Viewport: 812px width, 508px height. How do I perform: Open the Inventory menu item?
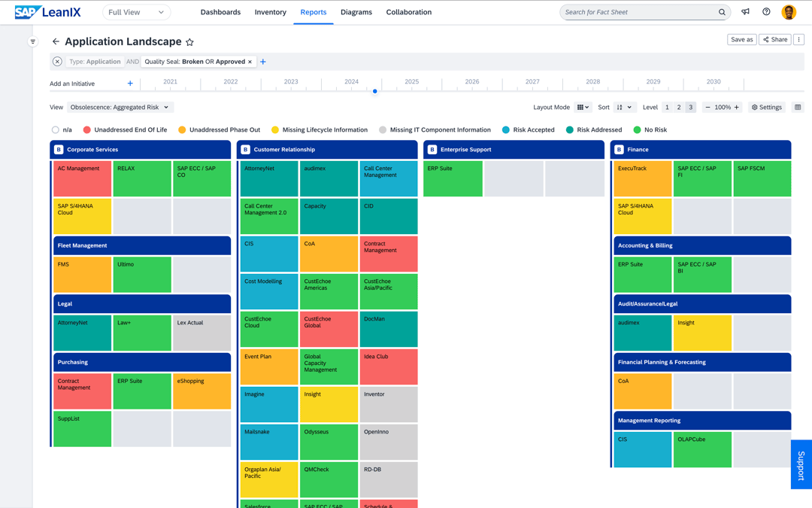click(271, 12)
